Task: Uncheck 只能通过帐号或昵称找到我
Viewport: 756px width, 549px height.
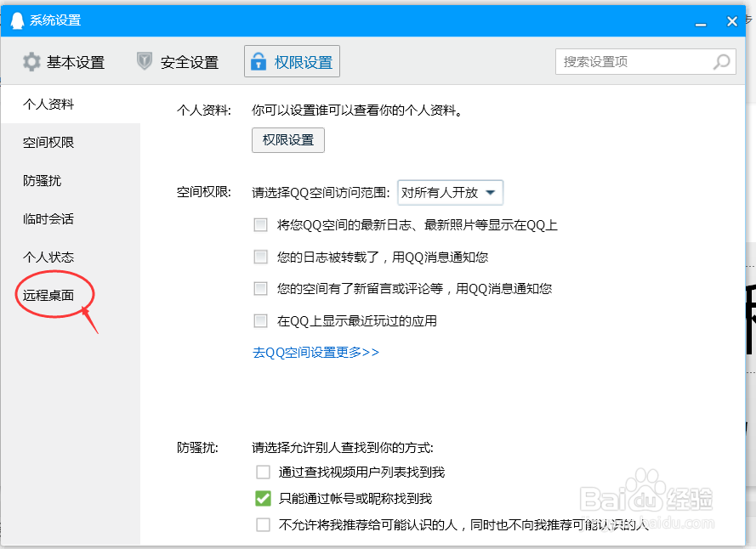Action: [x=263, y=498]
